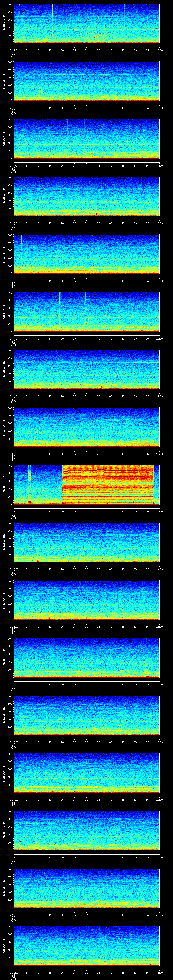Click the 27:00 end time label

(x=159, y=742)
